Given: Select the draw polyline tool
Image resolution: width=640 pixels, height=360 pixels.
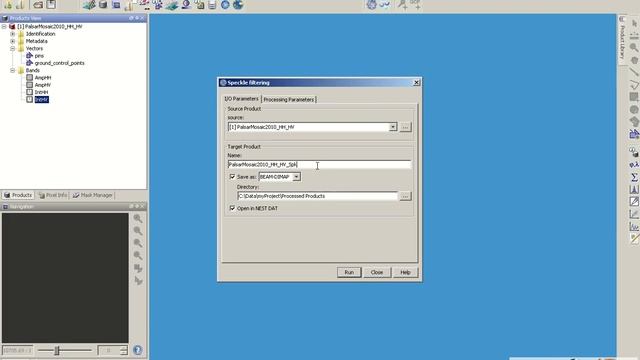Looking at the screenshot, I should (634, 84).
